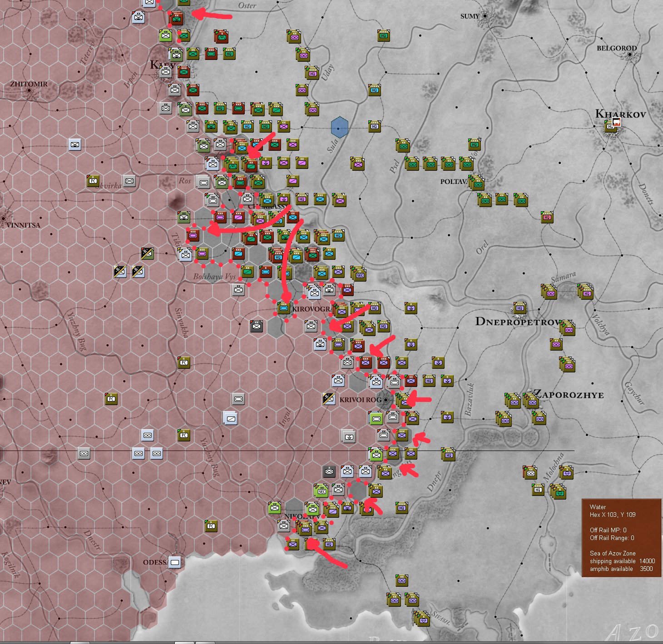The image size is (663, 644).
Task: Click the VINNITSA city label
Action: point(24,225)
